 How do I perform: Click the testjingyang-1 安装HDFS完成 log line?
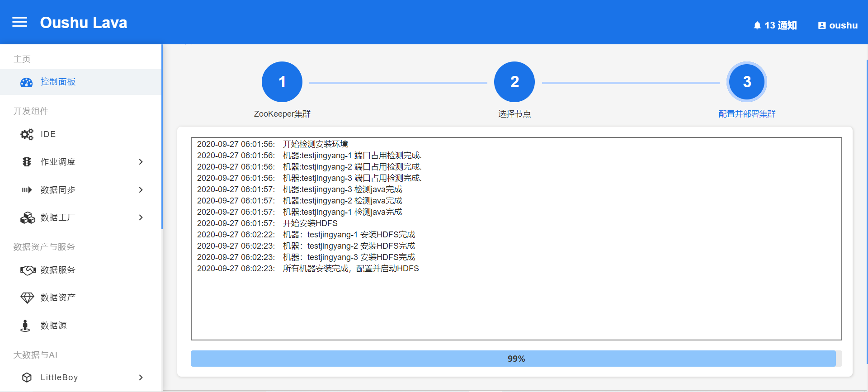tap(306, 235)
